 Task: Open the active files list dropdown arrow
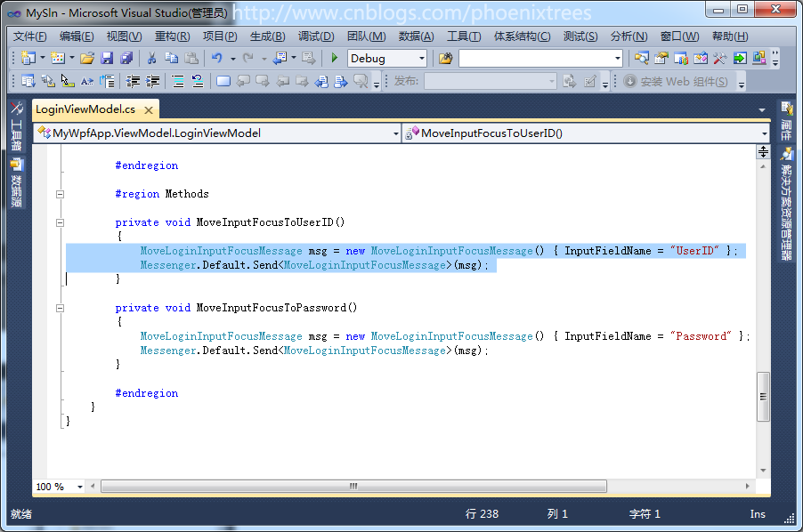tap(762, 110)
